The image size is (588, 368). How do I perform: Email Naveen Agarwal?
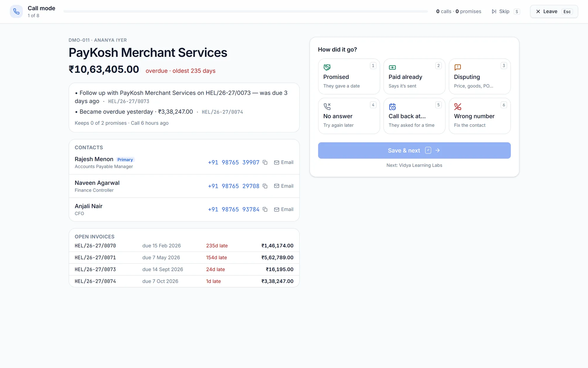coord(284,186)
